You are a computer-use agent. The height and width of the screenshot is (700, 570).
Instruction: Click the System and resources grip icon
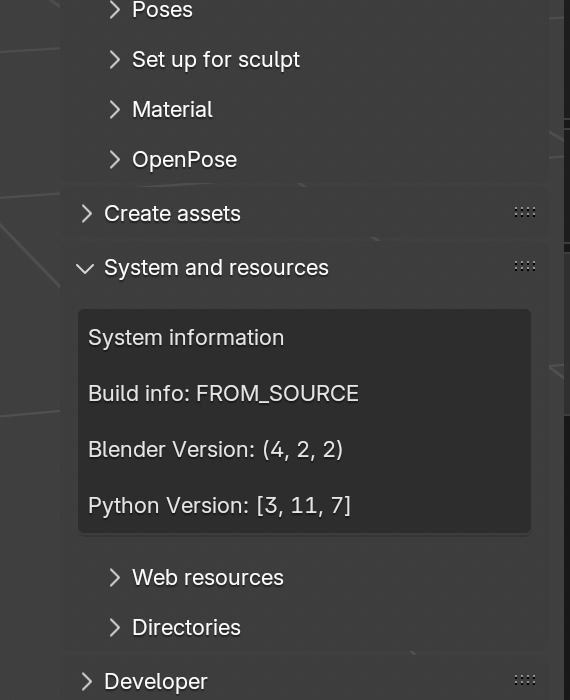click(x=524, y=267)
